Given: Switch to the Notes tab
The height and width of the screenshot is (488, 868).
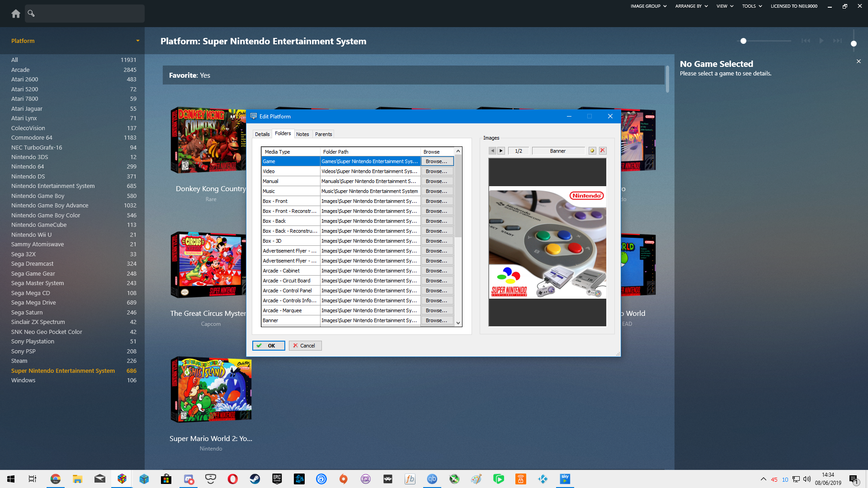Looking at the screenshot, I should (302, 134).
